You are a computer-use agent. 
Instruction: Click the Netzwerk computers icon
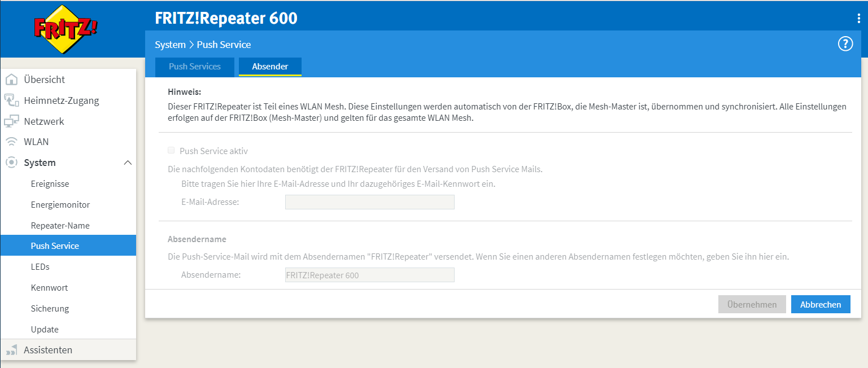[11, 121]
